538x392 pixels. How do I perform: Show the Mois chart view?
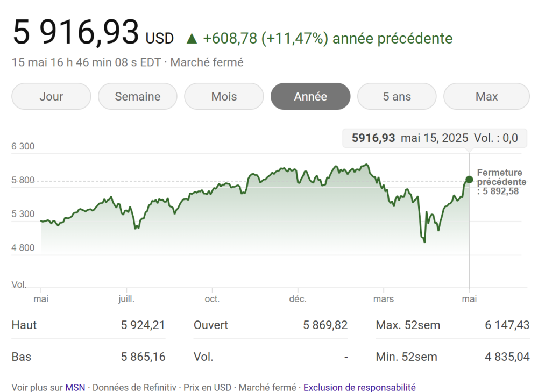click(224, 96)
